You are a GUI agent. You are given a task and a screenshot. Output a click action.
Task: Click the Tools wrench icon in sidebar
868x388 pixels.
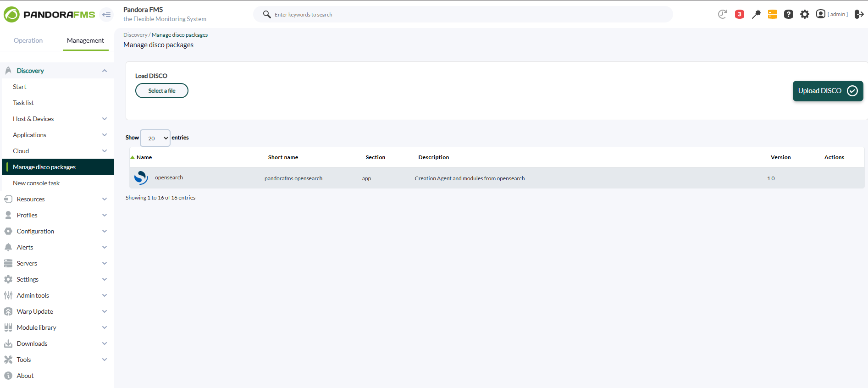8,360
